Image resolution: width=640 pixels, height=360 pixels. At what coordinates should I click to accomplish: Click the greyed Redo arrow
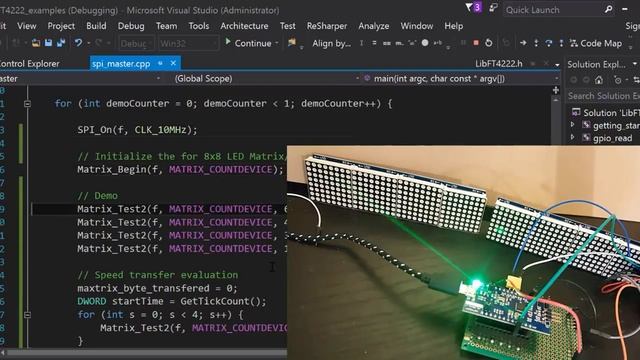tap(99, 43)
